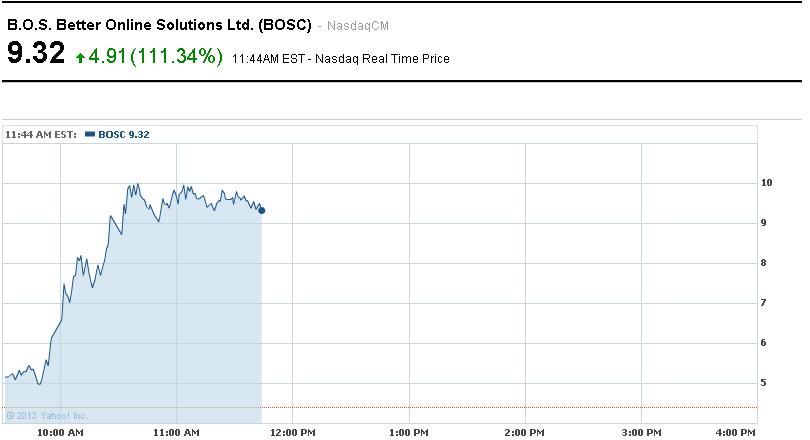Click the 11:00 AM time axis label
Viewport: 810px width, 440px height.
[176, 432]
